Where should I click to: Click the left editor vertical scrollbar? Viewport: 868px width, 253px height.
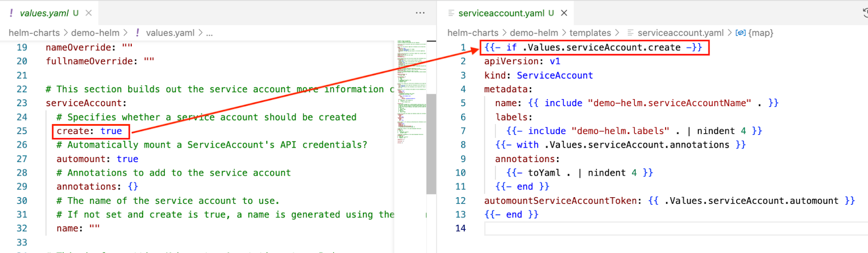431,144
